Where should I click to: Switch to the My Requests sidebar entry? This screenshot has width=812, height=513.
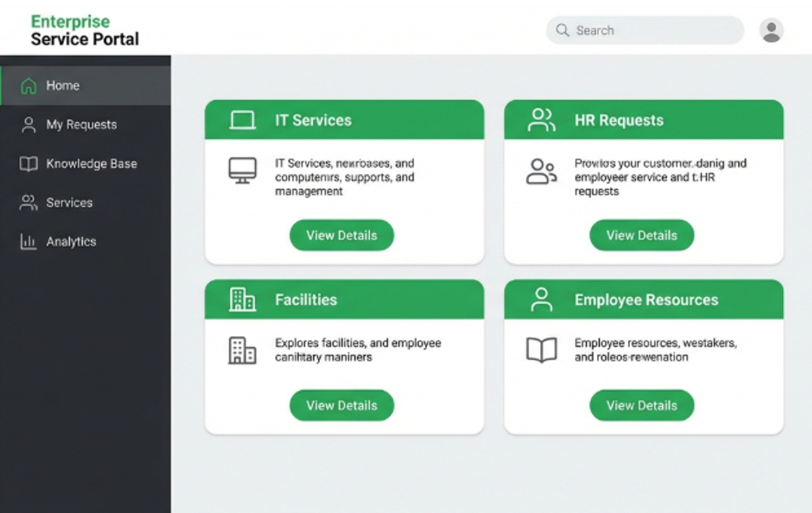tap(81, 124)
